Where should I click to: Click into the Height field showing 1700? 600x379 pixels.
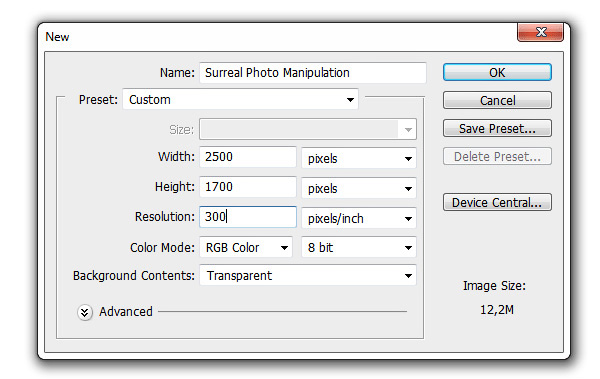pos(248,187)
